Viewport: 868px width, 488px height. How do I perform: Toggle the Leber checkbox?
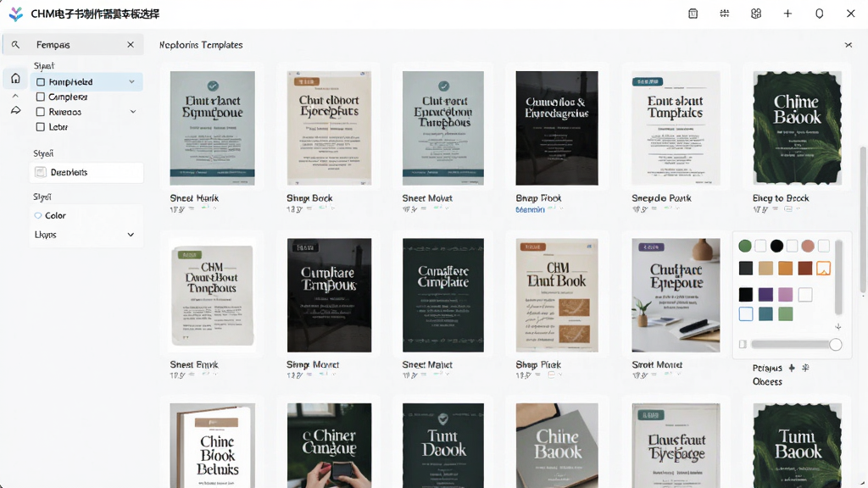coord(41,127)
